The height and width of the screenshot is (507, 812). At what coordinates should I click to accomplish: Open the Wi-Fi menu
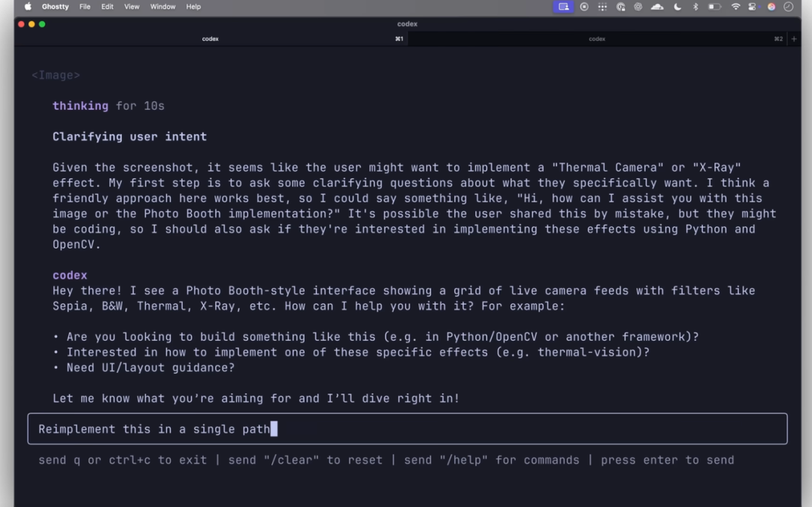pos(735,7)
